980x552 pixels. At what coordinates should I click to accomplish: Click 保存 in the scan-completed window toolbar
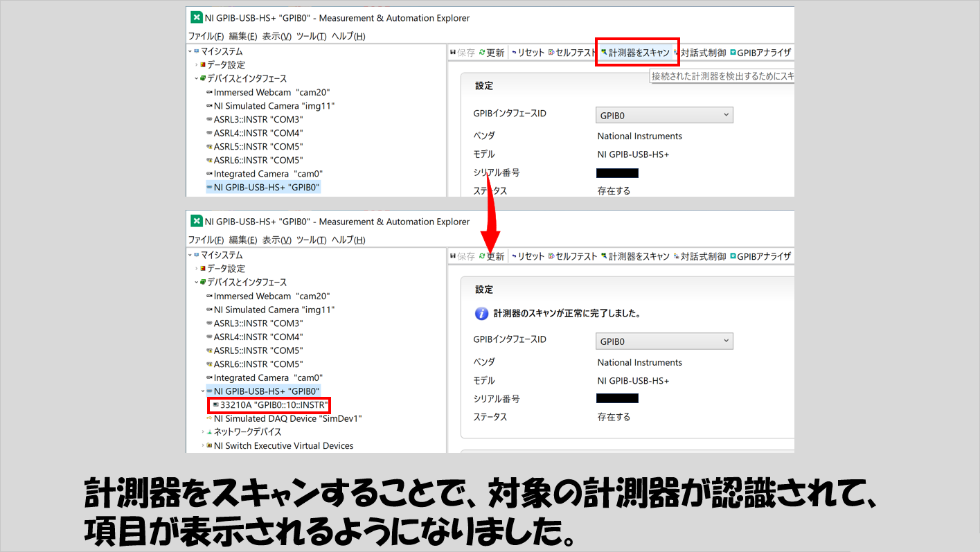[463, 256]
